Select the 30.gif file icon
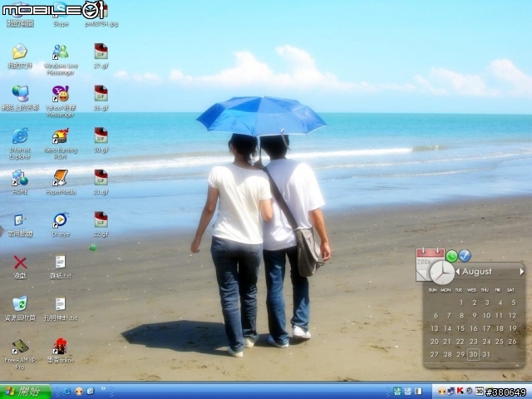 click(x=101, y=135)
